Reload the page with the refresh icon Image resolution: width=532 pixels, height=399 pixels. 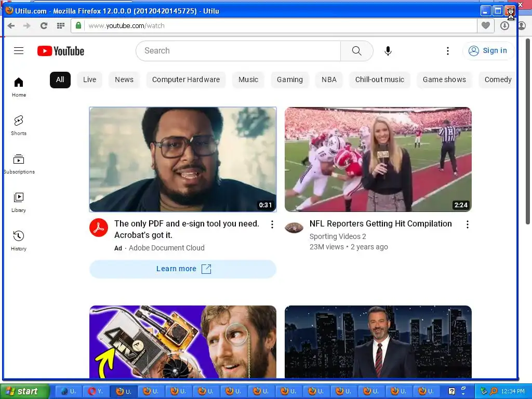coord(44,26)
